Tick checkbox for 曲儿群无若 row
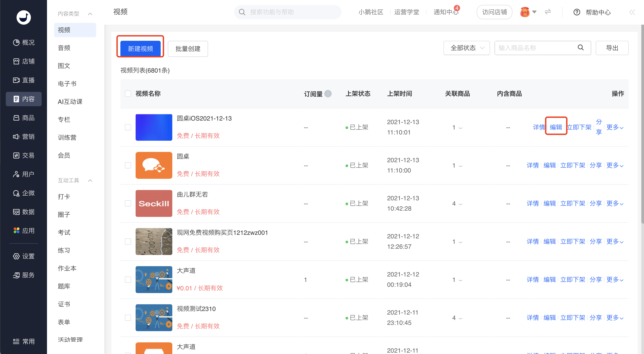This screenshot has width=644, height=354. coord(128,203)
